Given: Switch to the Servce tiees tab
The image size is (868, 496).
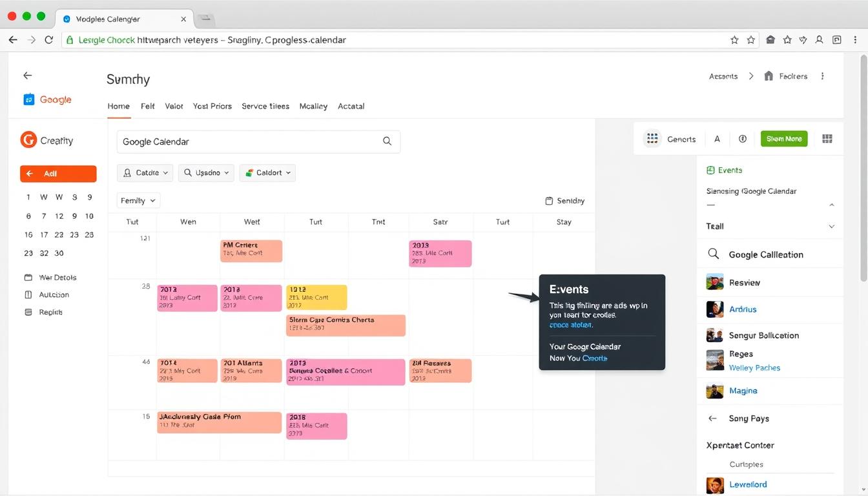Looking at the screenshot, I should point(265,106).
